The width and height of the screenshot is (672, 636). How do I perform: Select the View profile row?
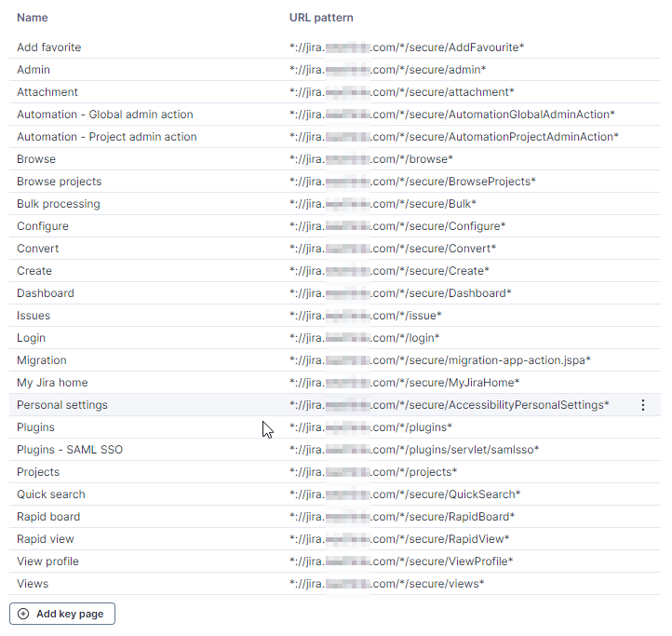coord(47,562)
